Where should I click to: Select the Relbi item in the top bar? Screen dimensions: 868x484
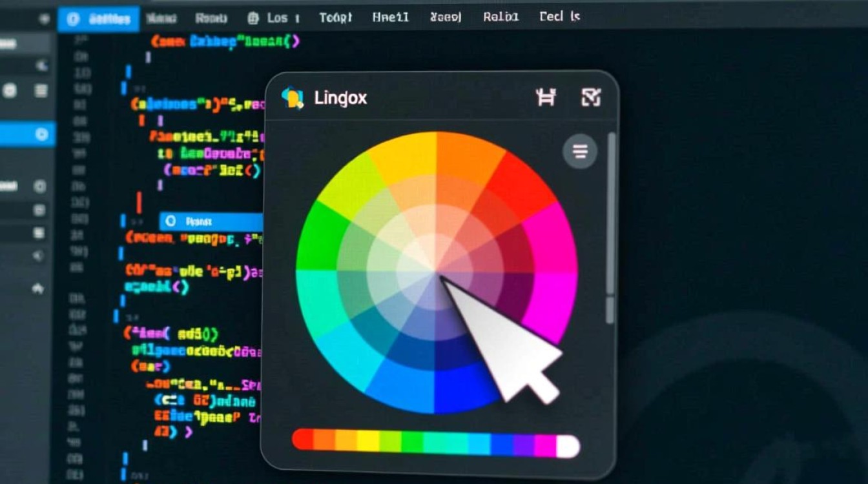500,17
